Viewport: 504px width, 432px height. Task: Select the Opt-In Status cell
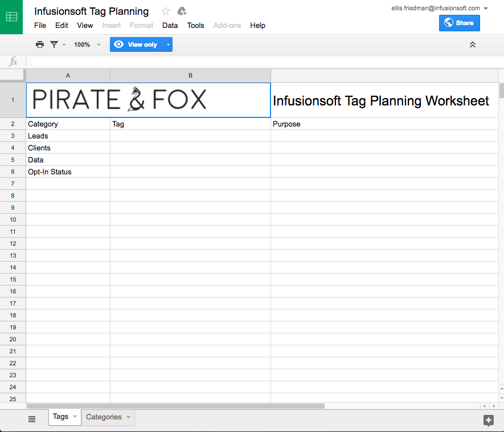(x=68, y=172)
